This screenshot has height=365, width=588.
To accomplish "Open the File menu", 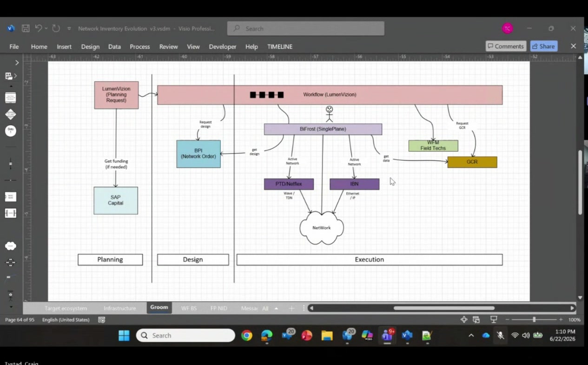I will click(14, 46).
